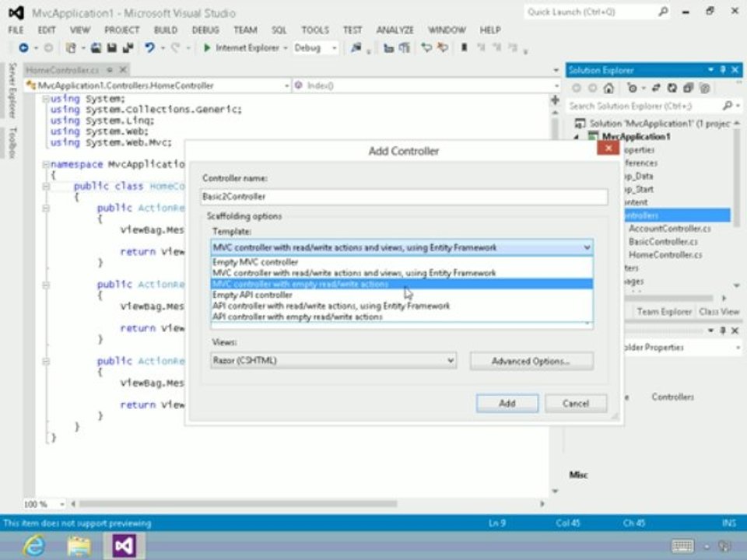This screenshot has width=747, height=560.
Task: Select AccountController.cs in Solution Explorer
Action: (x=669, y=229)
